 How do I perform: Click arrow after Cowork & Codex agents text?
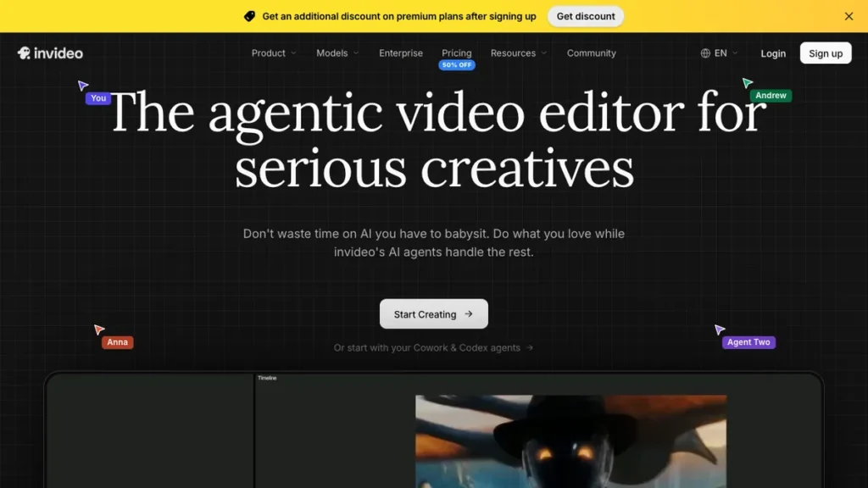pyautogui.click(x=530, y=347)
